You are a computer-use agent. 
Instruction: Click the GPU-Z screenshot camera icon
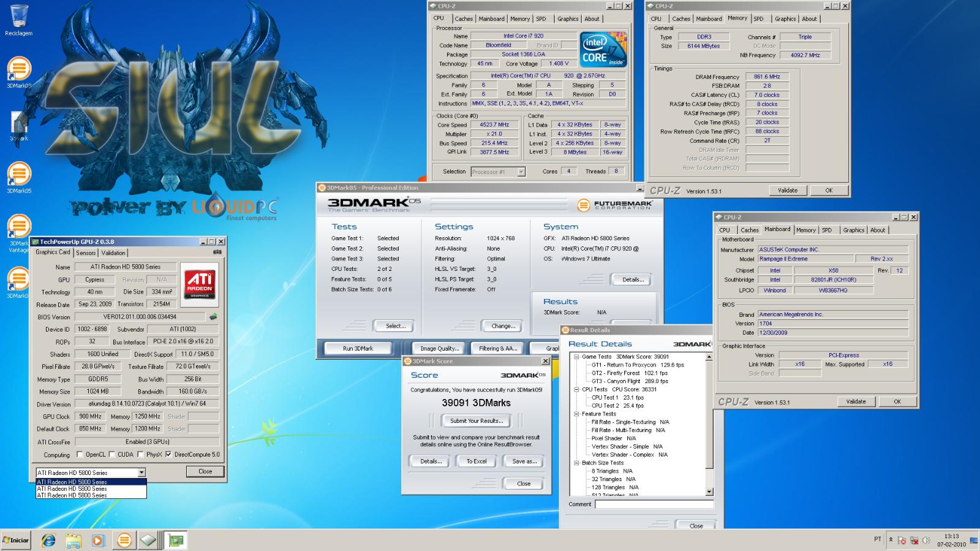click(217, 252)
